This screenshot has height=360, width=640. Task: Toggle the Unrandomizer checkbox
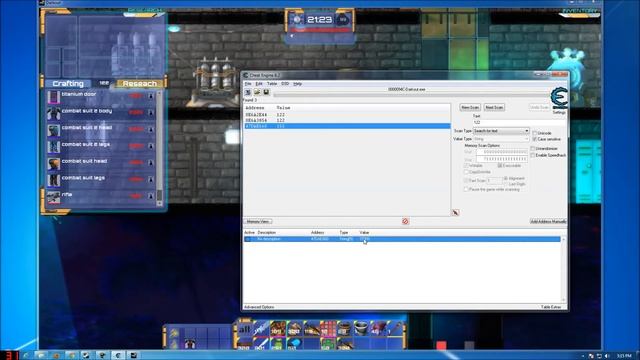click(533, 149)
